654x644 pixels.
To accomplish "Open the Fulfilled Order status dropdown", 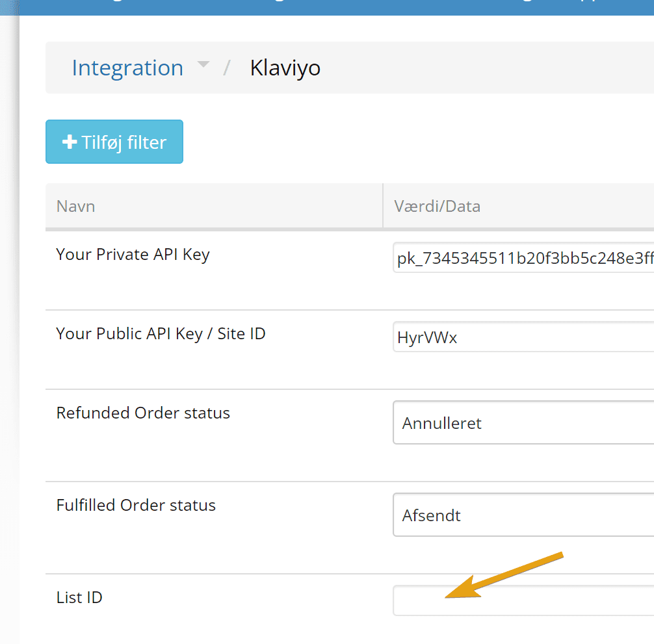I will [523, 515].
